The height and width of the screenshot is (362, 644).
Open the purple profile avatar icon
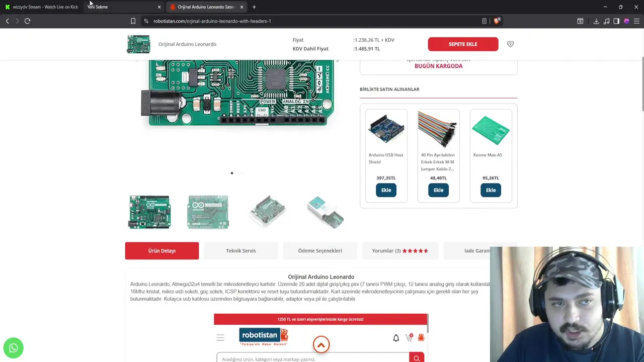click(x=626, y=21)
